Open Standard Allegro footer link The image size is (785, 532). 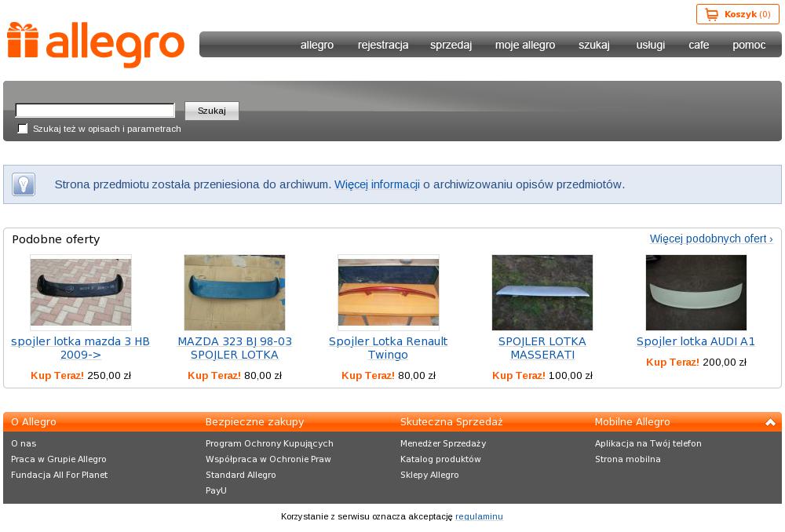point(241,475)
